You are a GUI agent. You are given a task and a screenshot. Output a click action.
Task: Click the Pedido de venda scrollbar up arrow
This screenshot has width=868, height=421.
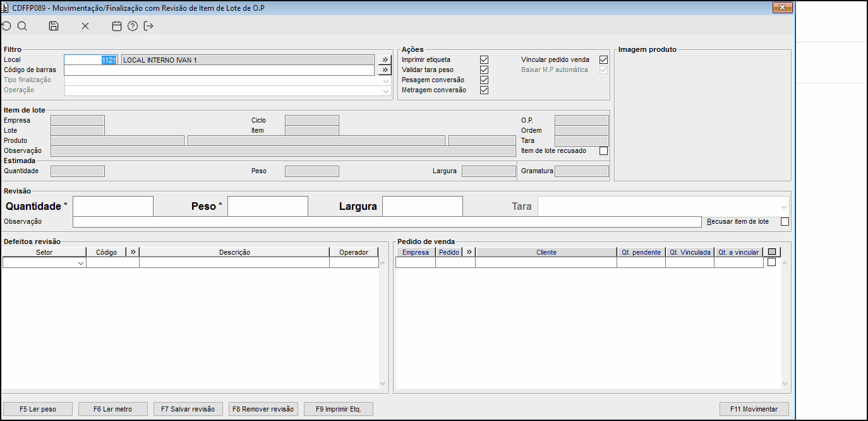[785, 262]
